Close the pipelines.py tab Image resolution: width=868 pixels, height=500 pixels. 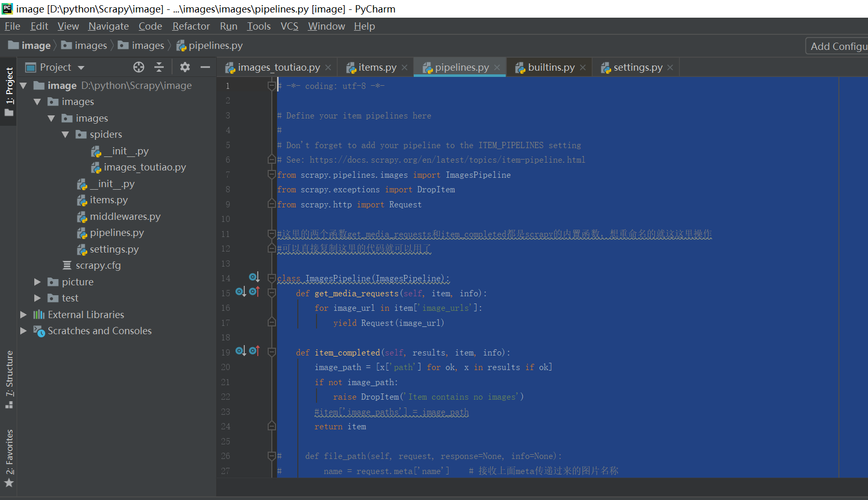[497, 68]
